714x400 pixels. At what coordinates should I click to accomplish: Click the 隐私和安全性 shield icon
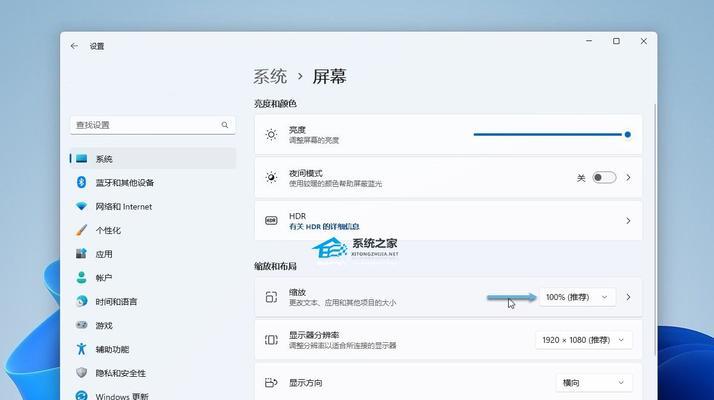click(82, 373)
